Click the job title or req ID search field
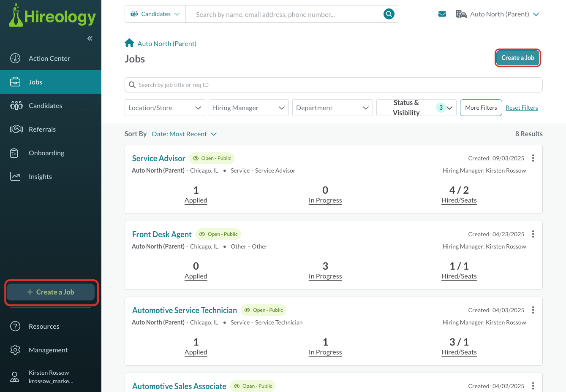The width and height of the screenshot is (566, 392). coord(334,85)
